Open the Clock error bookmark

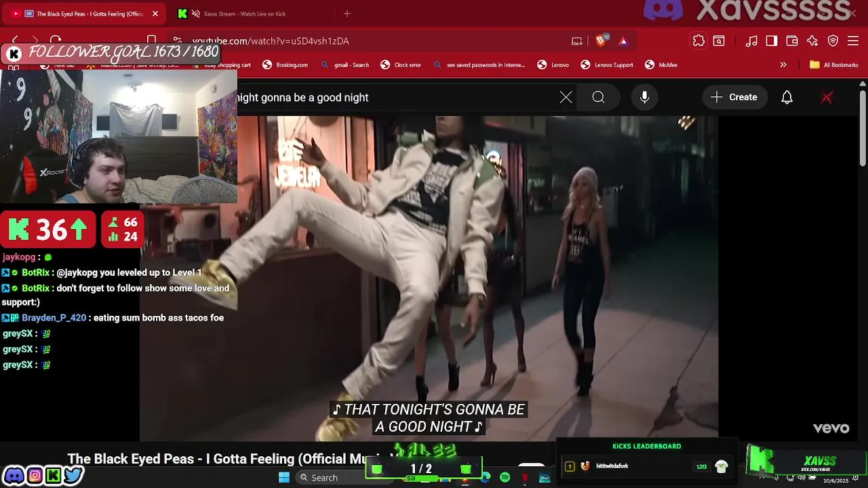click(401, 65)
